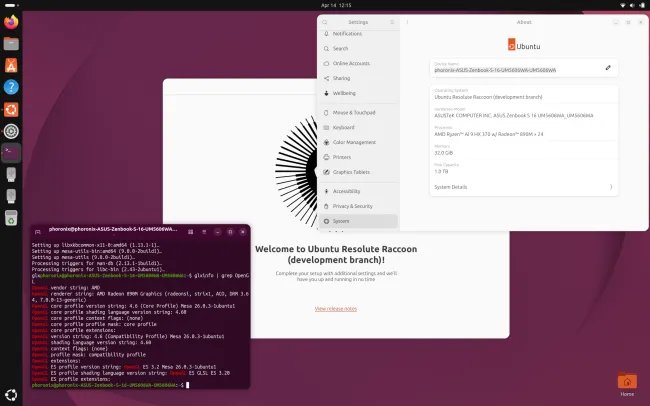Image resolution: width=650 pixels, height=406 pixels.
Task: Select Wellbeing in the Settings sidebar
Action: click(359, 93)
